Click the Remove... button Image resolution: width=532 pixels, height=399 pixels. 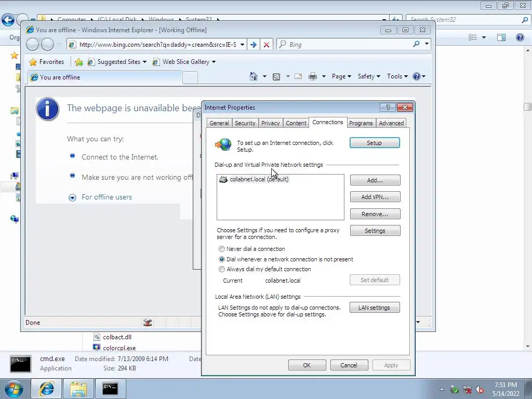coord(375,214)
